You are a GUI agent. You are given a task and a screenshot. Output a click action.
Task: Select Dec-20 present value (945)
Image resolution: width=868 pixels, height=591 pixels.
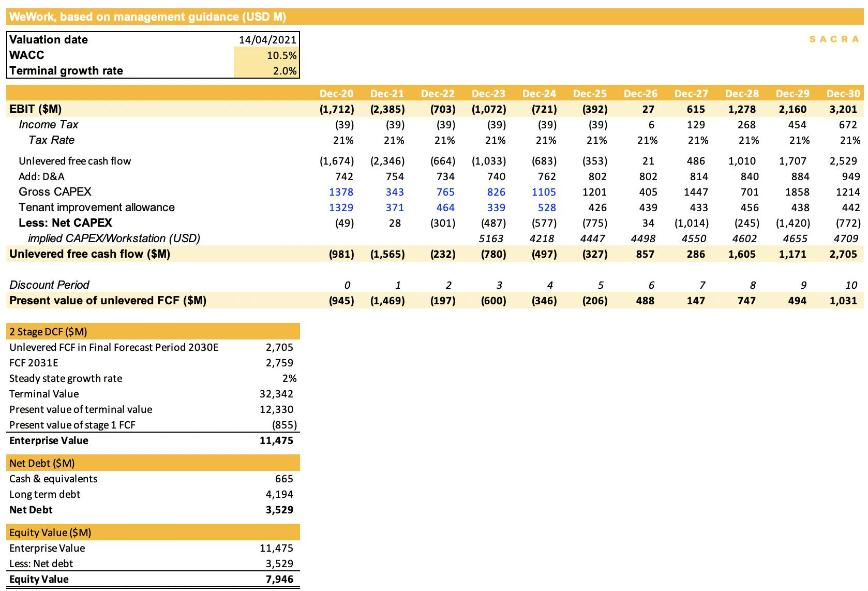[341, 301]
